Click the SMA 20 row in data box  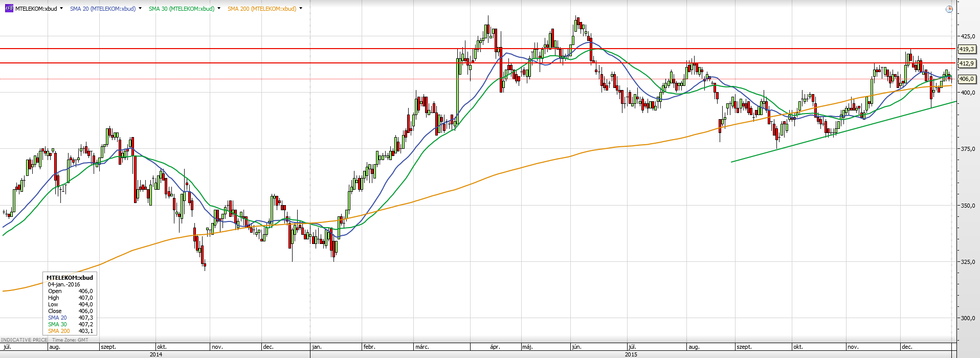[x=70, y=318]
